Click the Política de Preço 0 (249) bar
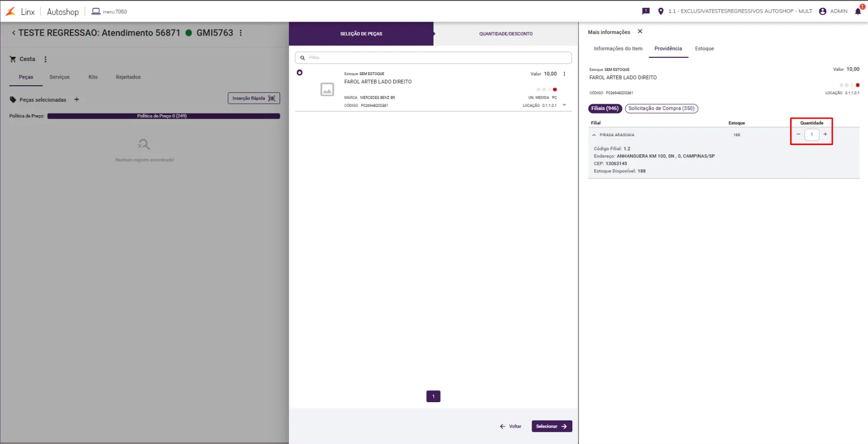The width and height of the screenshot is (868, 444). click(164, 116)
